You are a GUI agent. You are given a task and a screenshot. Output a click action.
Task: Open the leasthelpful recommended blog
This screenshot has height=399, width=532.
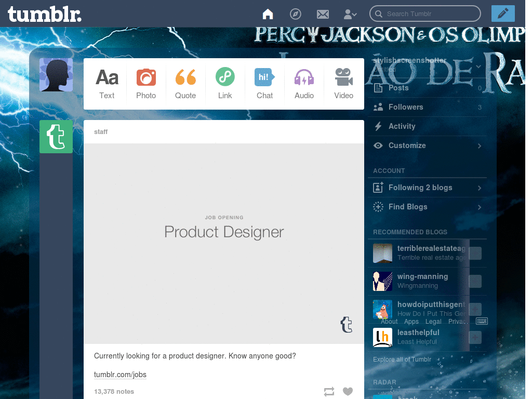coord(418,333)
